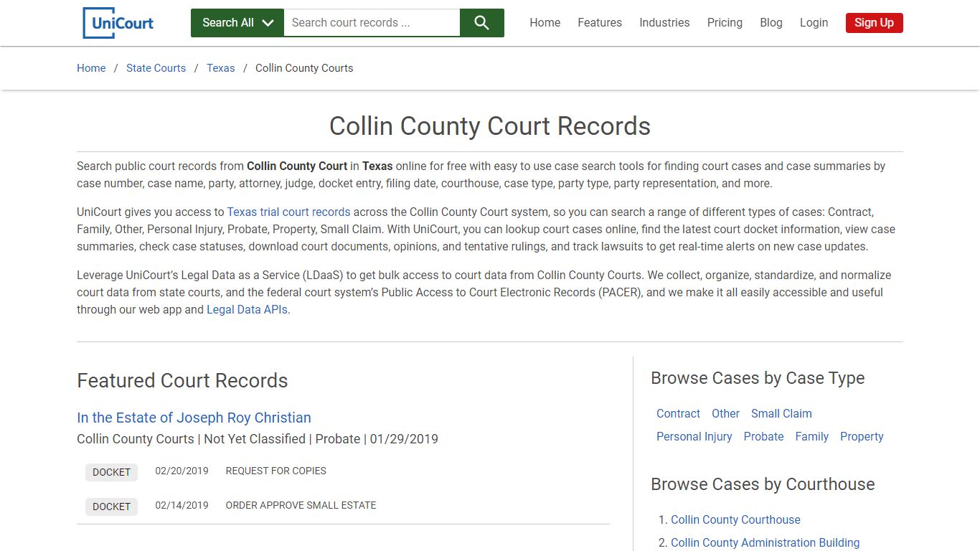Browse Personal Injury cases
This screenshot has height=551, width=980.
tap(694, 437)
